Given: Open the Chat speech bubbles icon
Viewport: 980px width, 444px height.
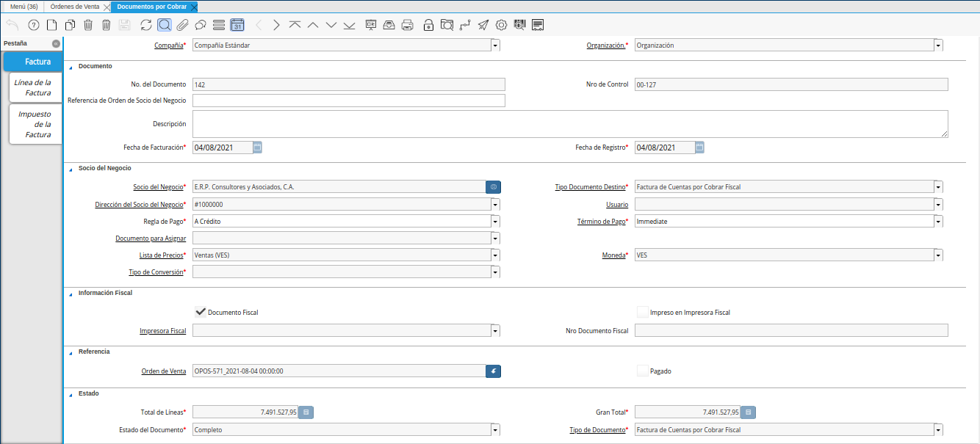Looking at the screenshot, I should 200,25.
